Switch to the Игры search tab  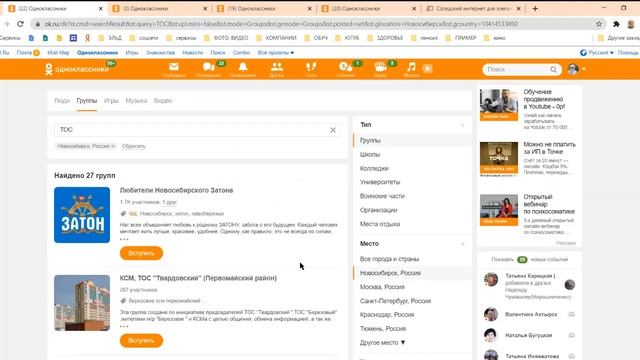click(111, 100)
